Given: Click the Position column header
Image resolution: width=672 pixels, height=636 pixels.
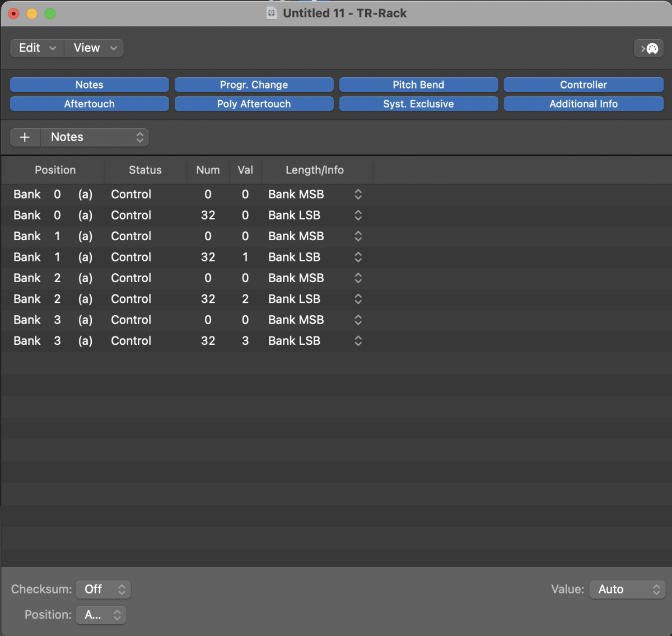Looking at the screenshot, I should click(x=55, y=170).
